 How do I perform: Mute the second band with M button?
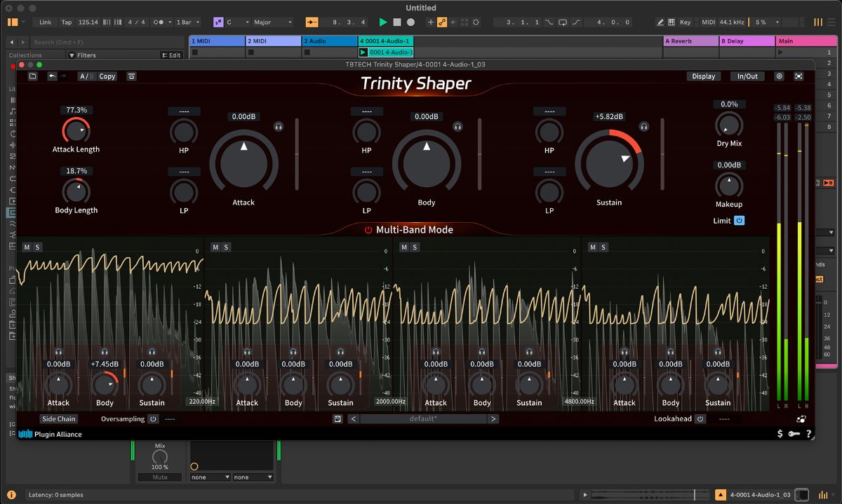point(215,247)
